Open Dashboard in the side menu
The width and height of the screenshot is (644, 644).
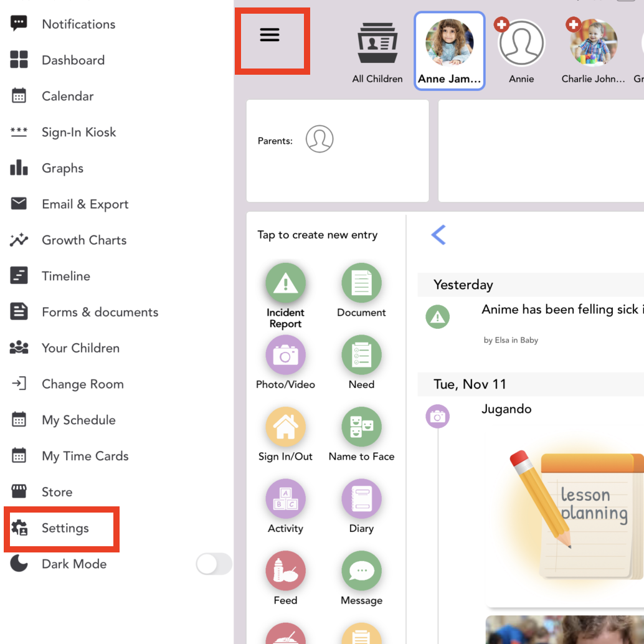pyautogui.click(x=73, y=60)
